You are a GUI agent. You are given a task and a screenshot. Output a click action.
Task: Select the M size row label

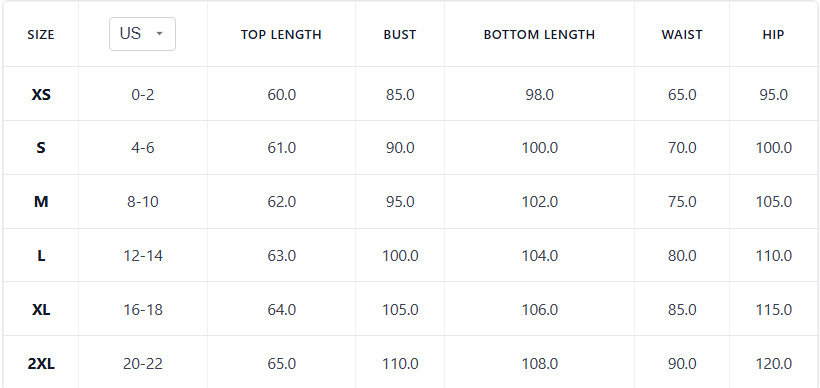(41, 201)
